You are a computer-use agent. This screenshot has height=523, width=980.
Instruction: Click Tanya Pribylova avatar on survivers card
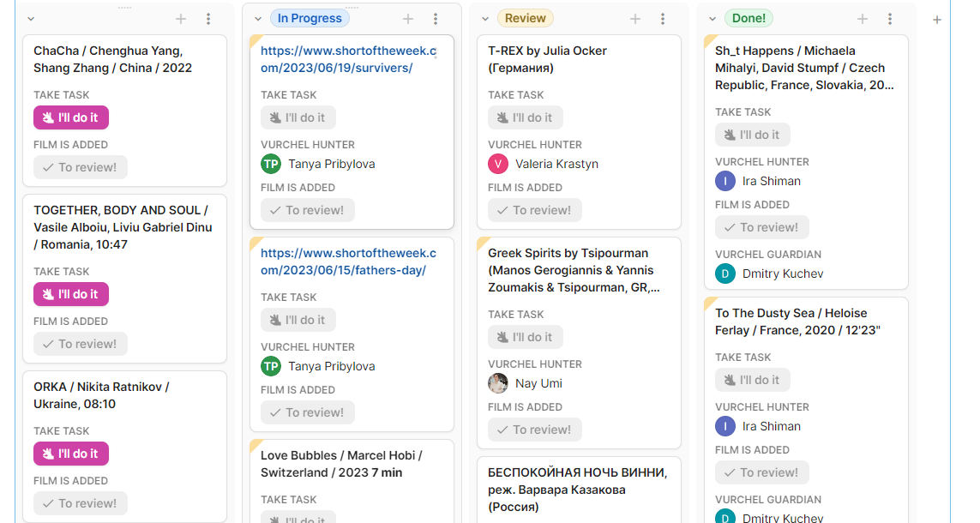pyautogui.click(x=271, y=164)
